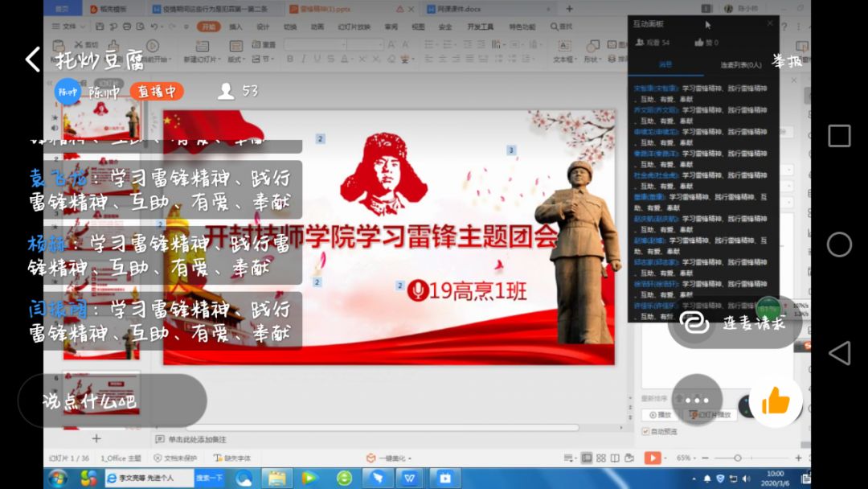Image resolution: width=868 pixels, height=489 pixels.
Task: Close the 互动面板 panel
Action: [x=769, y=23]
